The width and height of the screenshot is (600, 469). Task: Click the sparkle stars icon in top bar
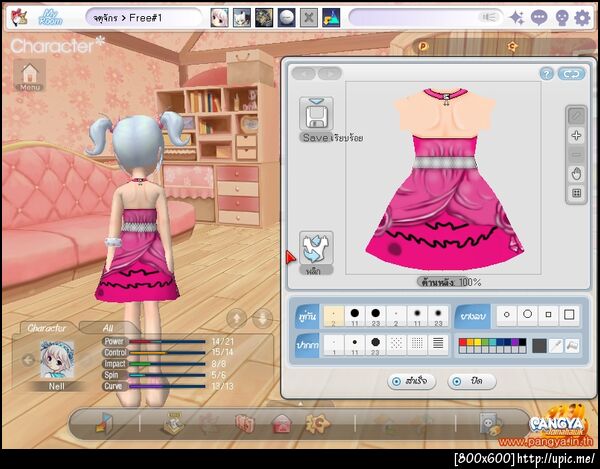[517, 18]
